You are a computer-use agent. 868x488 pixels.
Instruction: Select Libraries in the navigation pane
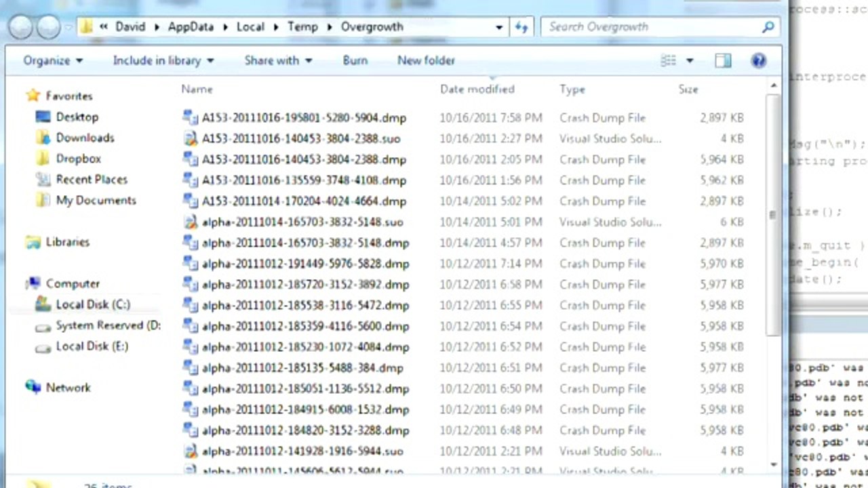pos(67,242)
